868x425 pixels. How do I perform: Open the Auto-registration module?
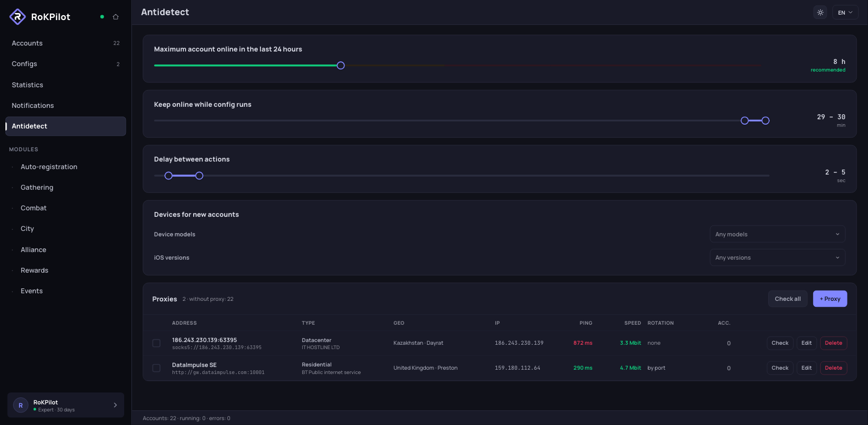pyautogui.click(x=66, y=167)
